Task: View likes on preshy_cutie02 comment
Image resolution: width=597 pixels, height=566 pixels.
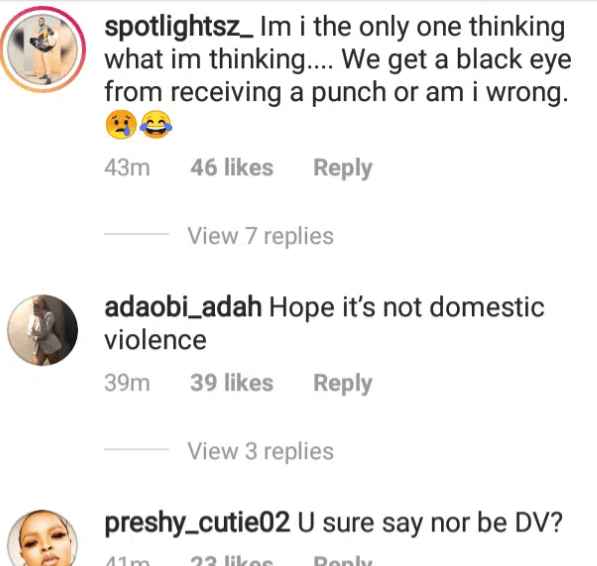Action: tap(232, 561)
